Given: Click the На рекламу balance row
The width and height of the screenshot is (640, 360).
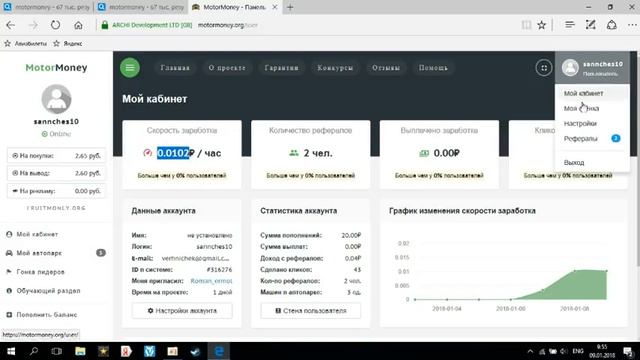Looking at the screenshot, I should click(x=56, y=191).
